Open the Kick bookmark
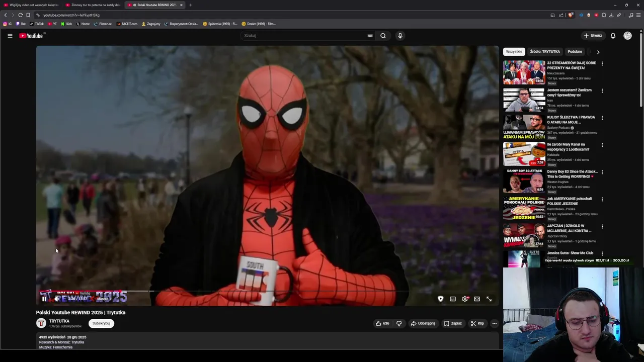The width and height of the screenshot is (644, 362). tap(66, 24)
